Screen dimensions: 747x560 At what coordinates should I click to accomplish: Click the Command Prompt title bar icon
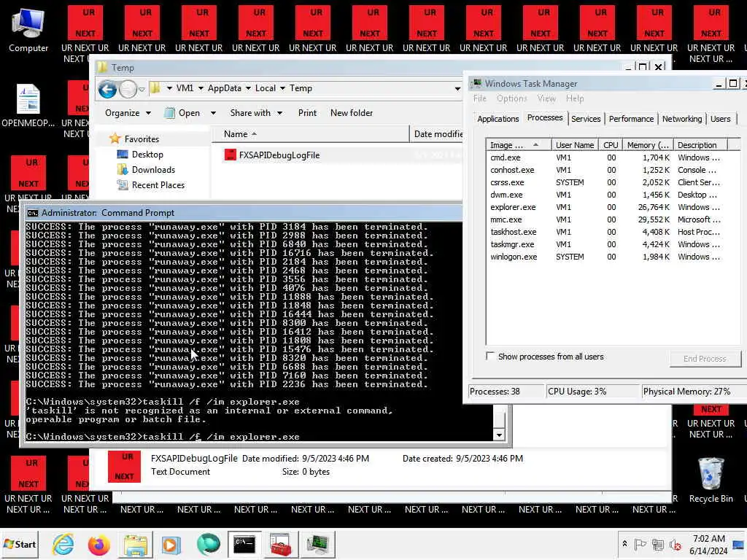[x=32, y=213]
